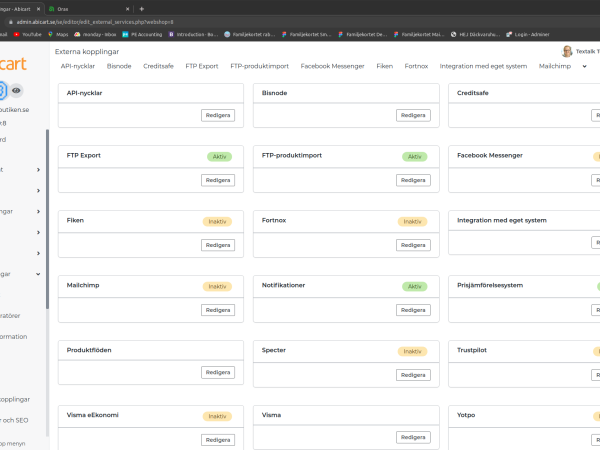Go to Integration med eget system link

coord(483,66)
